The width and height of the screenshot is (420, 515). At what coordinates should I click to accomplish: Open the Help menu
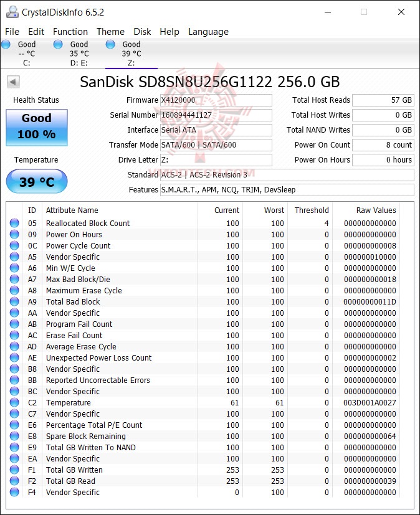[x=169, y=32]
